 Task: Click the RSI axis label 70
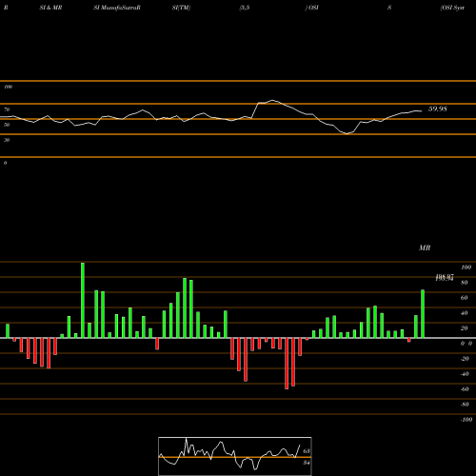(x=7, y=109)
